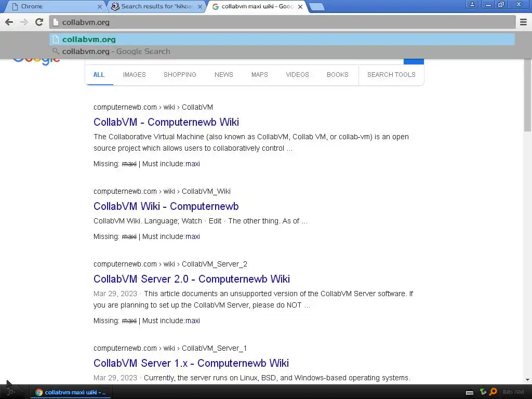Image resolution: width=532 pixels, height=399 pixels.
Task: Click 'maxi' Must include link under CollabVM result
Action: [x=193, y=164]
